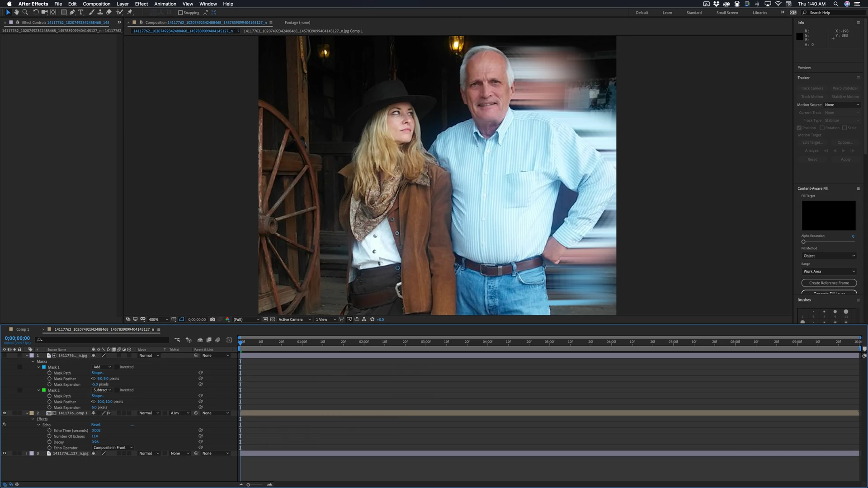Viewport: 868px width, 488px height.
Task: Adjust the Alpha Expansion slider handle
Action: coord(803,242)
